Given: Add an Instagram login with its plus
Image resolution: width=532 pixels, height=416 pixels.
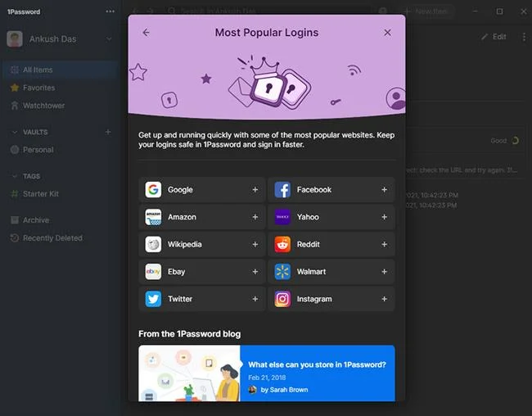Looking at the screenshot, I should [384, 299].
